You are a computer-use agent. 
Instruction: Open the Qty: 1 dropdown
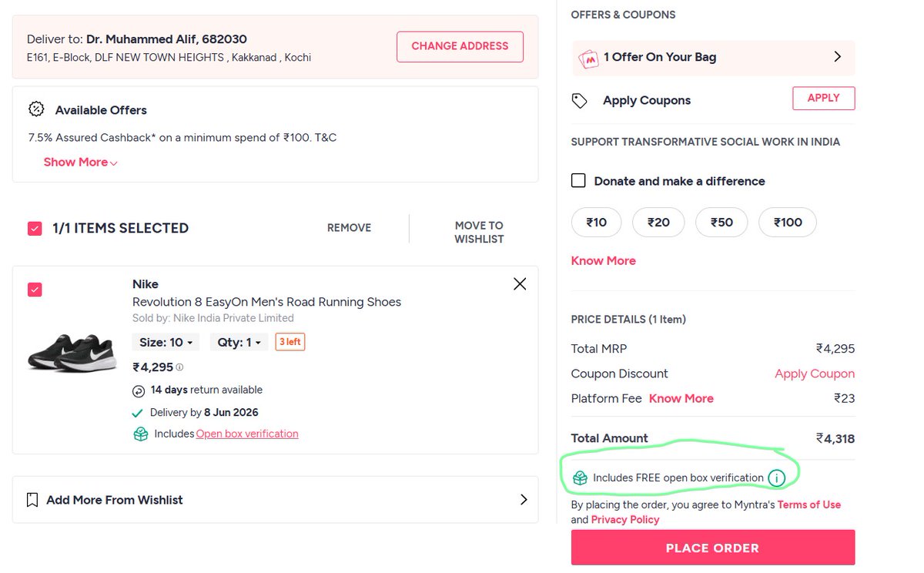tap(239, 342)
